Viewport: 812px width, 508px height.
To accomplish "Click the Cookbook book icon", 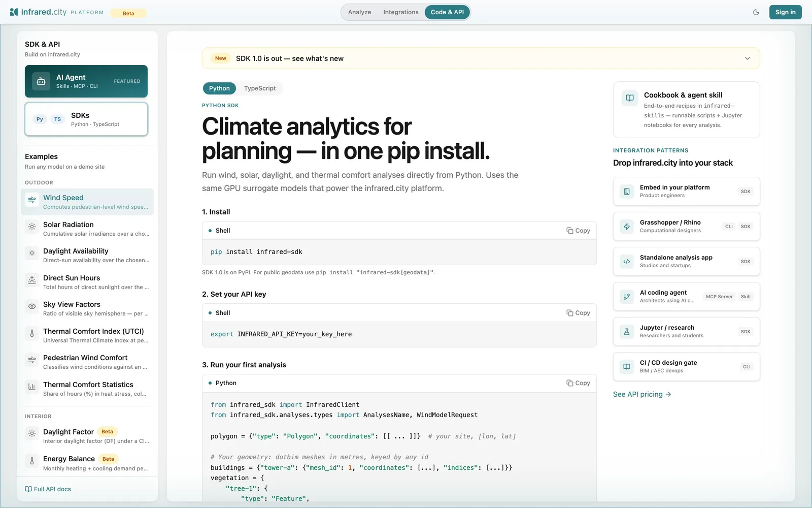I will (630, 98).
